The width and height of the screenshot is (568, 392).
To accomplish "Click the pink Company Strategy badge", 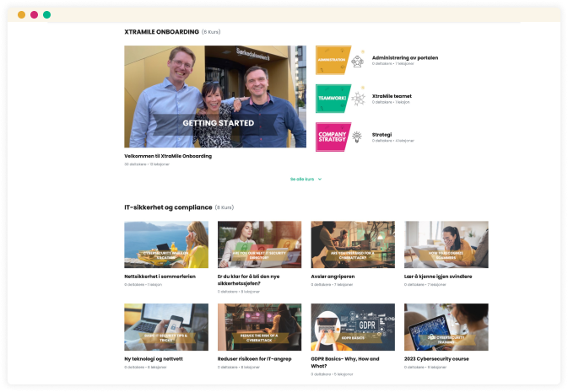I will click(x=333, y=137).
